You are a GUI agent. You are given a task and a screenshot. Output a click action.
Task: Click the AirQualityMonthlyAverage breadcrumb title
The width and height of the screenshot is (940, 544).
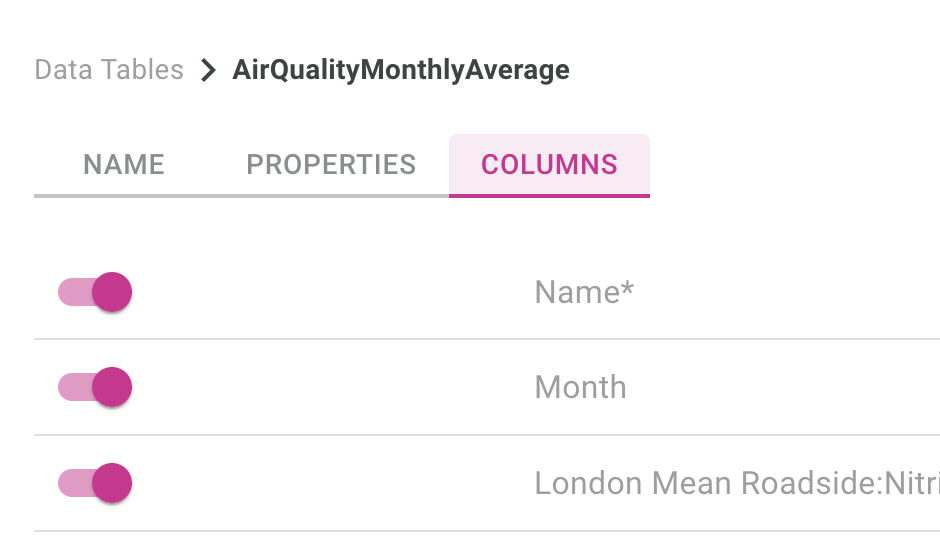pyautogui.click(x=401, y=70)
